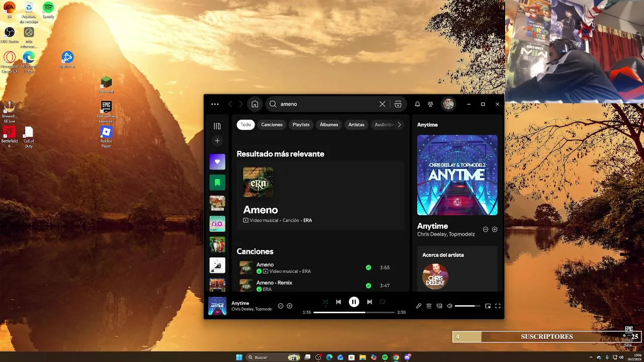644x362 pixels.
Task: Toggle the repeat control beside the next button
Action: point(382,302)
